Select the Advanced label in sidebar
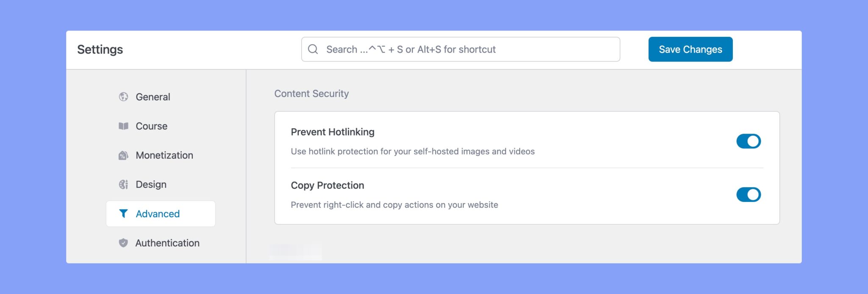Viewport: 868px width, 294px height. tap(158, 214)
